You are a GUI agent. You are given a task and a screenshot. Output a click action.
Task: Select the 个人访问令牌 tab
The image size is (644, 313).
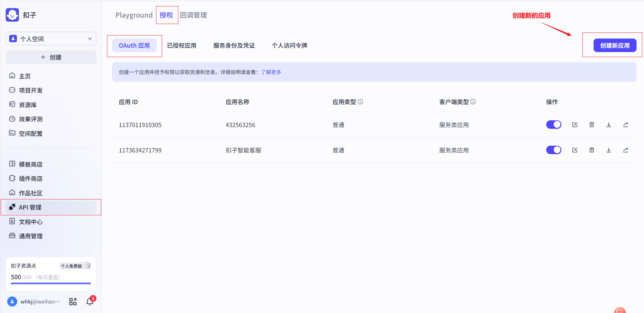pyautogui.click(x=289, y=46)
